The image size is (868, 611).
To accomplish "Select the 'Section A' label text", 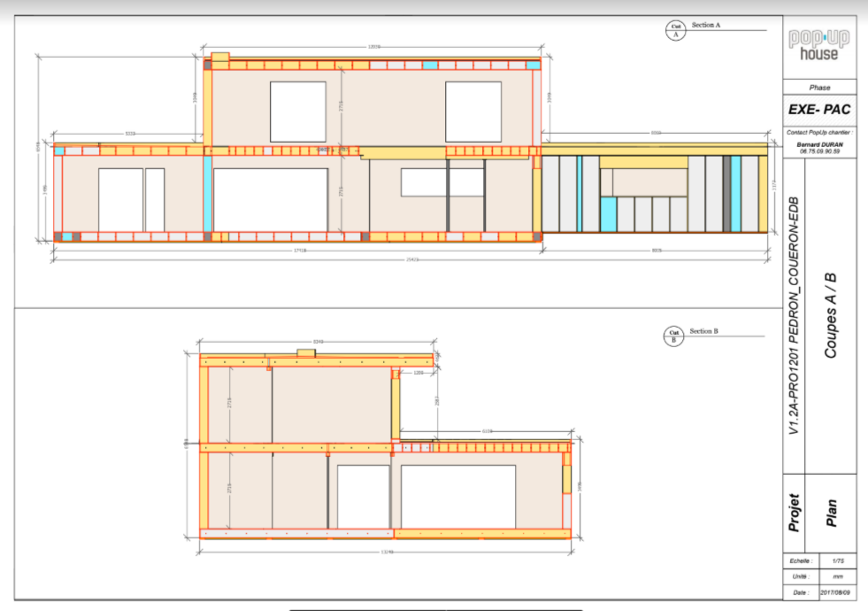I will click(706, 26).
